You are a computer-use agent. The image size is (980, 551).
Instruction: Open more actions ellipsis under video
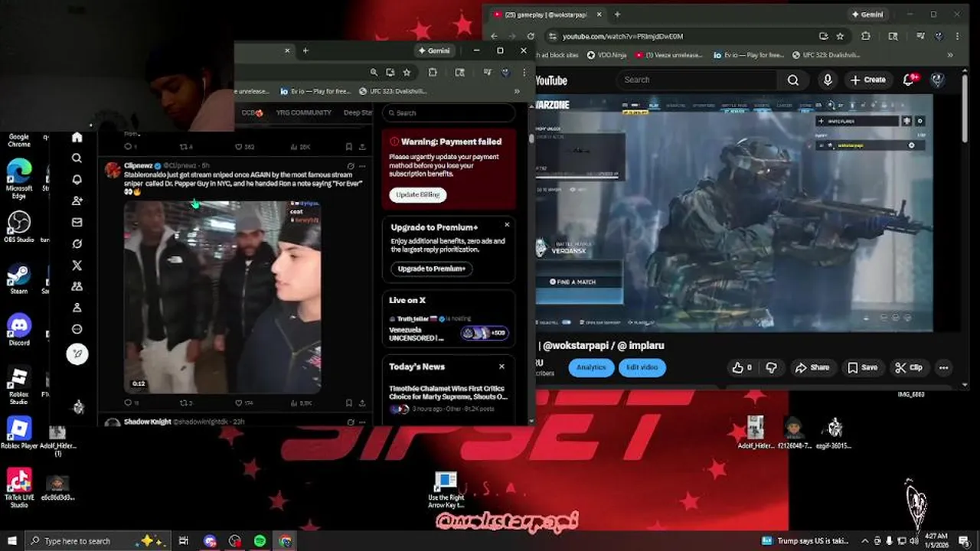(943, 367)
